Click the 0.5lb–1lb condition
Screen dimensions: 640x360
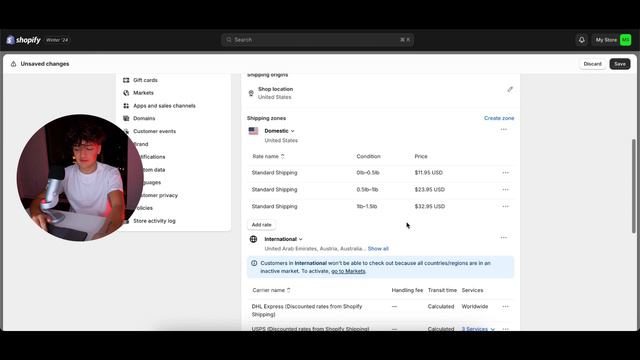367,189
